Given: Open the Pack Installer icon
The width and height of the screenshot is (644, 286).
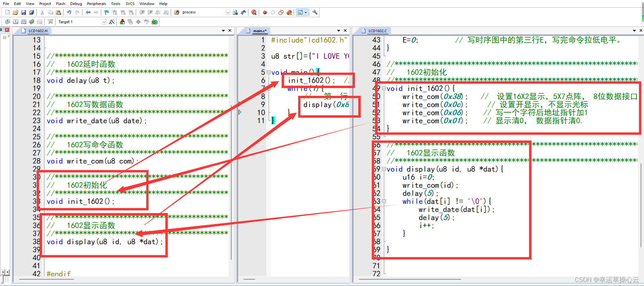Looking at the screenshot, I should (x=155, y=22).
